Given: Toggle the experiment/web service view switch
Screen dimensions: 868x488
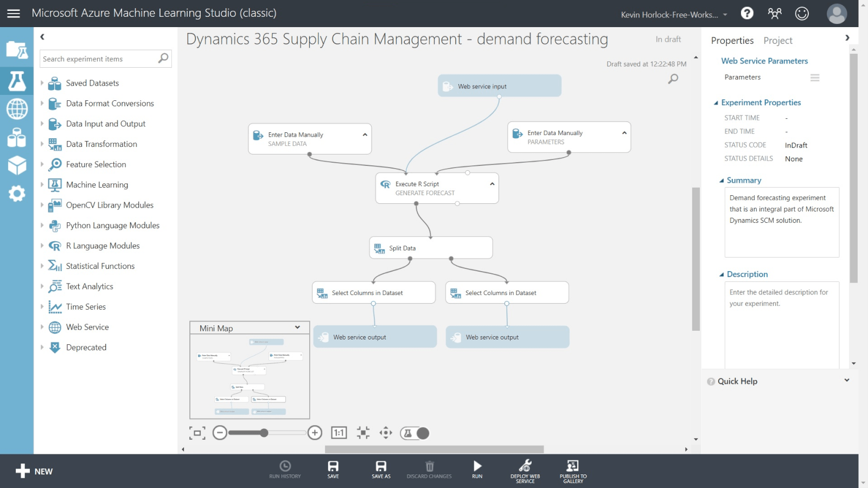Looking at the screenshot, I should [415, 433].
